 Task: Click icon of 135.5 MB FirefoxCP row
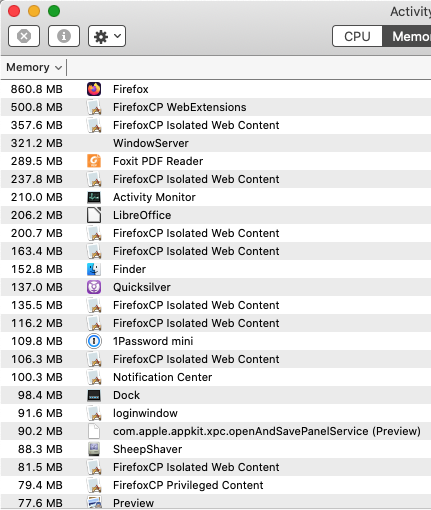point(94,305)
